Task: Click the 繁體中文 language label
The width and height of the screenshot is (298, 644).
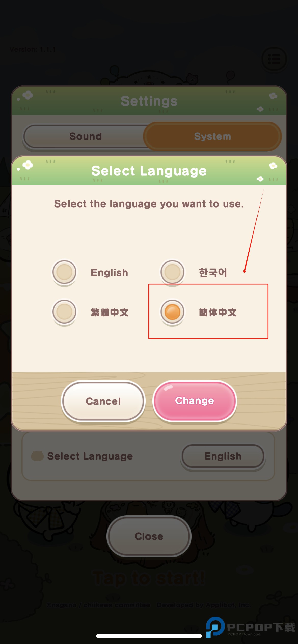Action: click(110, 312)
